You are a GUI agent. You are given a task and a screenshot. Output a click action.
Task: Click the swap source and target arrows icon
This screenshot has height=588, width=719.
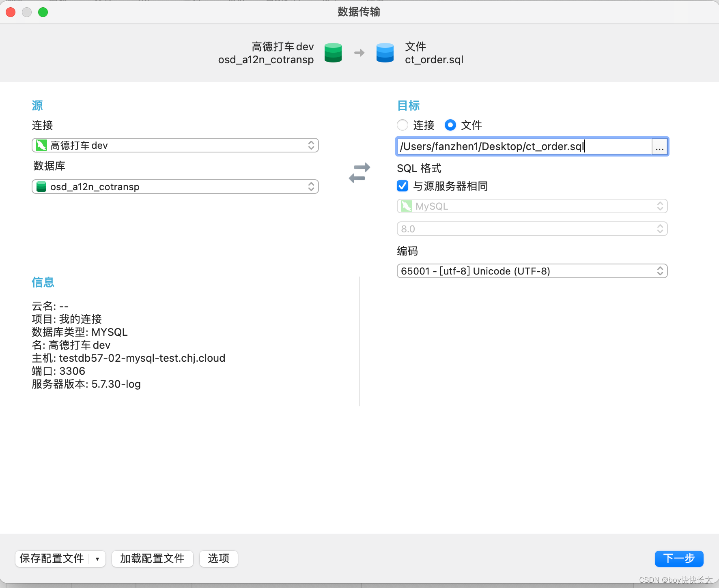(x=359, y=173)
